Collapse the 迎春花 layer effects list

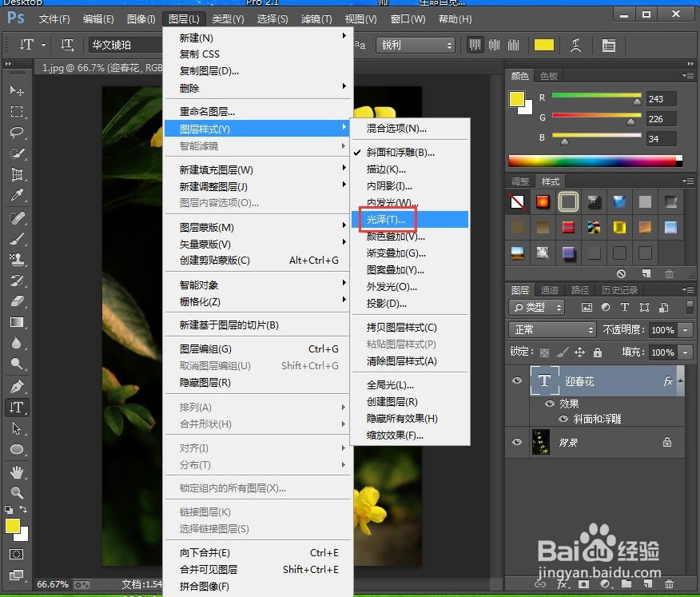tap(680, 381)
